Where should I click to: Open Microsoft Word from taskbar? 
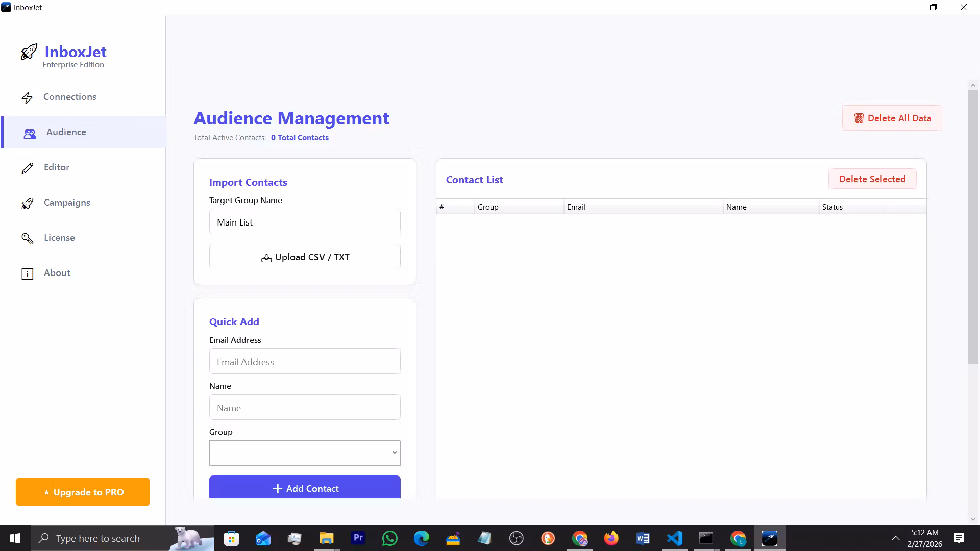click(x=643, y=538)
